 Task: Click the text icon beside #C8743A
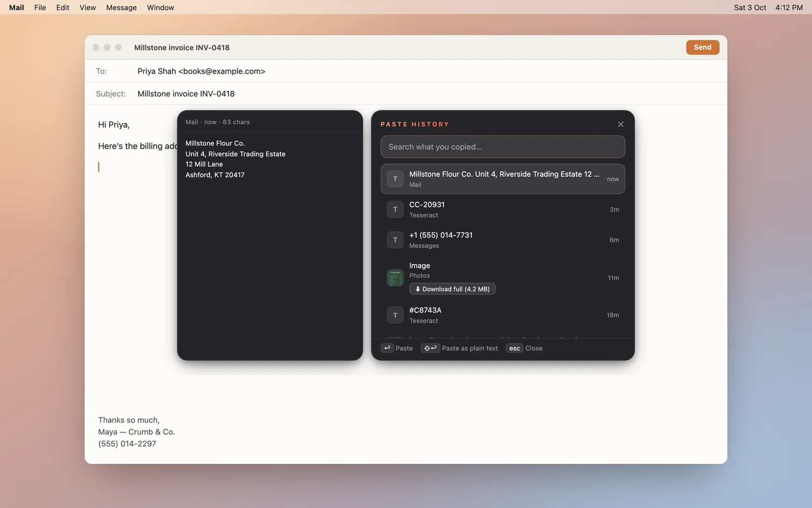(x=395, y=315)
